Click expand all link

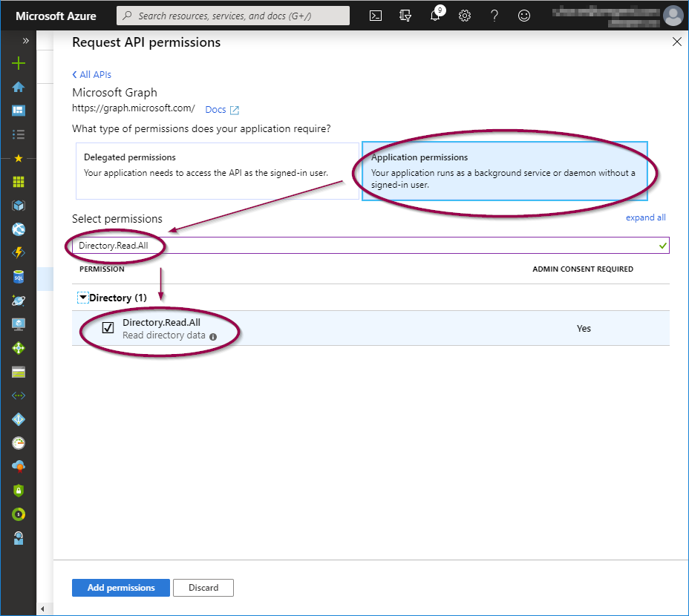(645, 217)
